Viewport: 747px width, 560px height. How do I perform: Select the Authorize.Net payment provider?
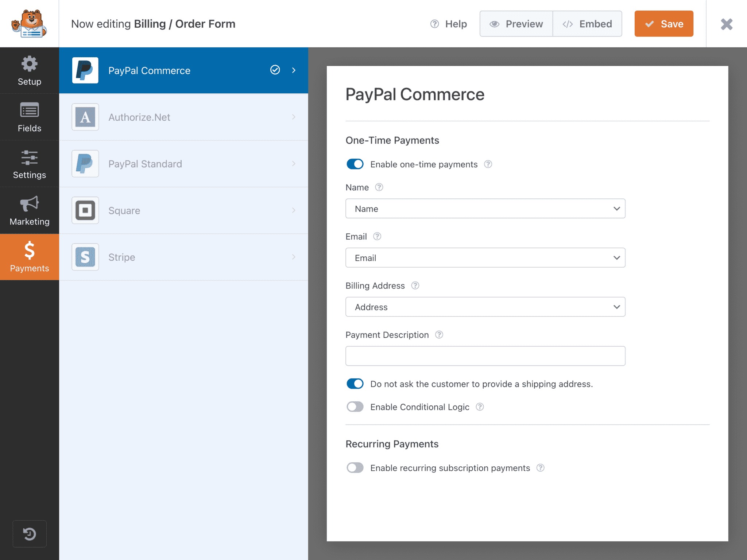click(x=183, y=117)
